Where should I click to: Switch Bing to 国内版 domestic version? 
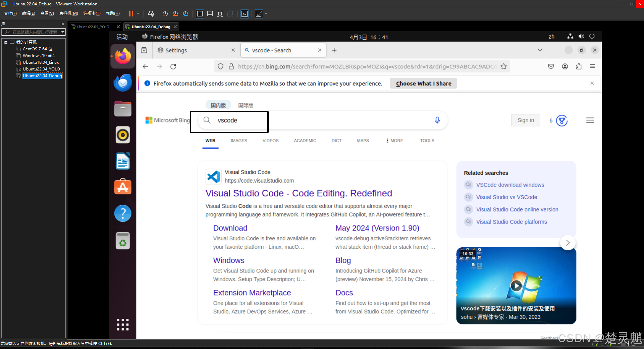pyautogui.click(x=218, y=105)
